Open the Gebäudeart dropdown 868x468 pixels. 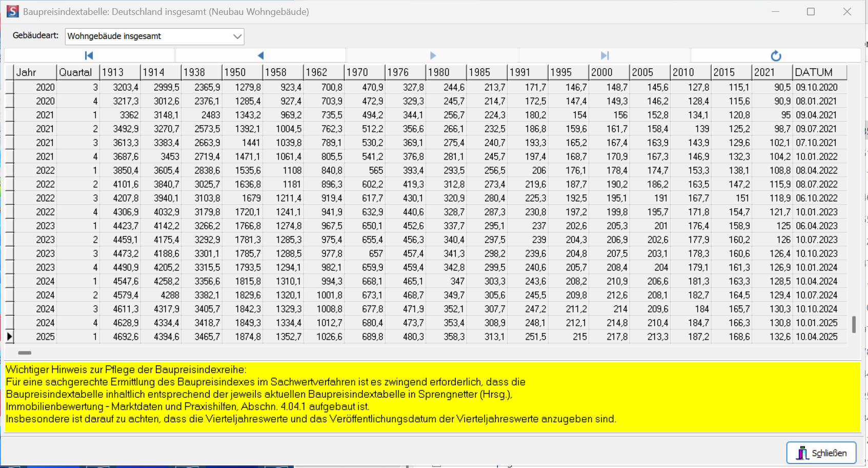pyautogui.click(x=237, y=36)
